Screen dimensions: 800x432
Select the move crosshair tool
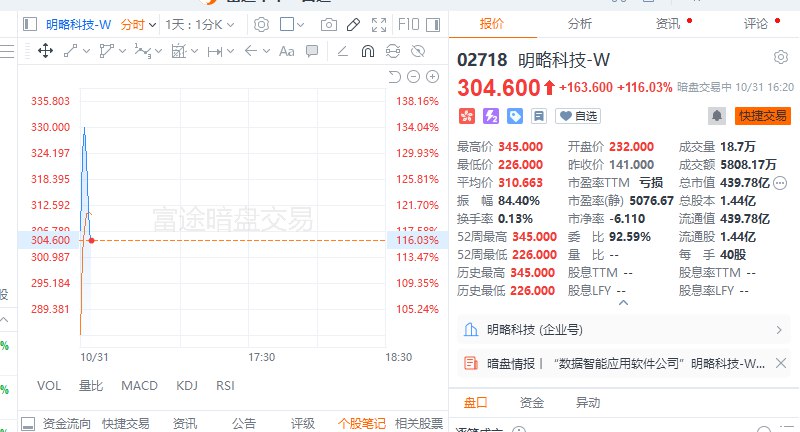coord(45,51)
